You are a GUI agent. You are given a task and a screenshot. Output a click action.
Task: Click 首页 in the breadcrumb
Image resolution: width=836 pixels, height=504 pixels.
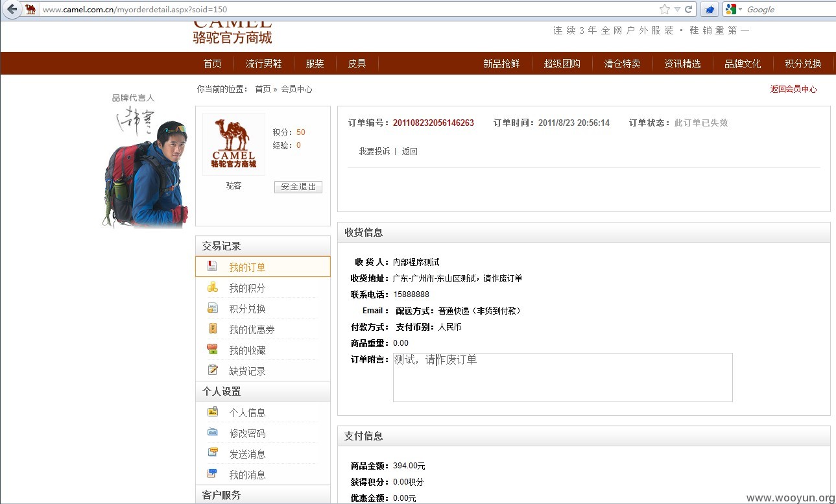click(x=263, y=89)
